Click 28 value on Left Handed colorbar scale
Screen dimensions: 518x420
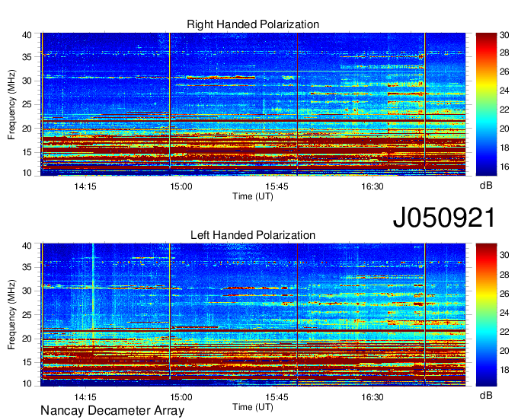coord(504,275)
